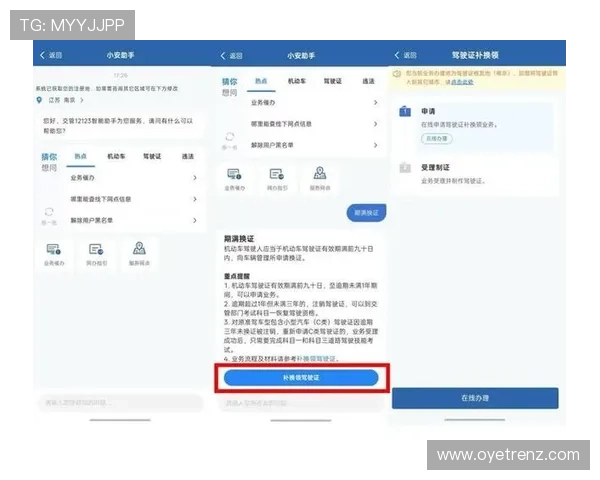Viewport: 600px width, 480px height.
Task: Tap the 受理制证 step title
Action: click(x=435, y=167)
